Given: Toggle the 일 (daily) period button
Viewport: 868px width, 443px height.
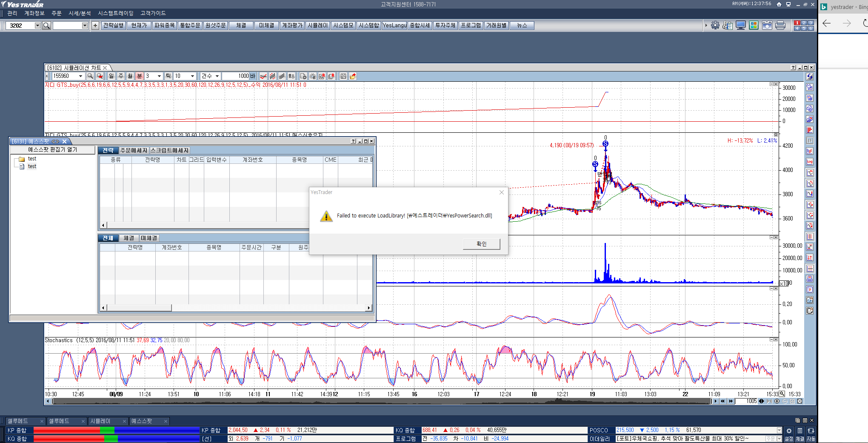Looking at the screenshot, I should coord(111,76).
